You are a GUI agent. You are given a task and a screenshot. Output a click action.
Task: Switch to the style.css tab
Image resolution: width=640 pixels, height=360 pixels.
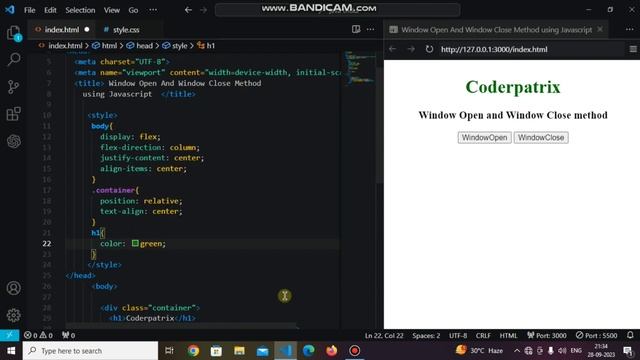[x=126, y=29]
